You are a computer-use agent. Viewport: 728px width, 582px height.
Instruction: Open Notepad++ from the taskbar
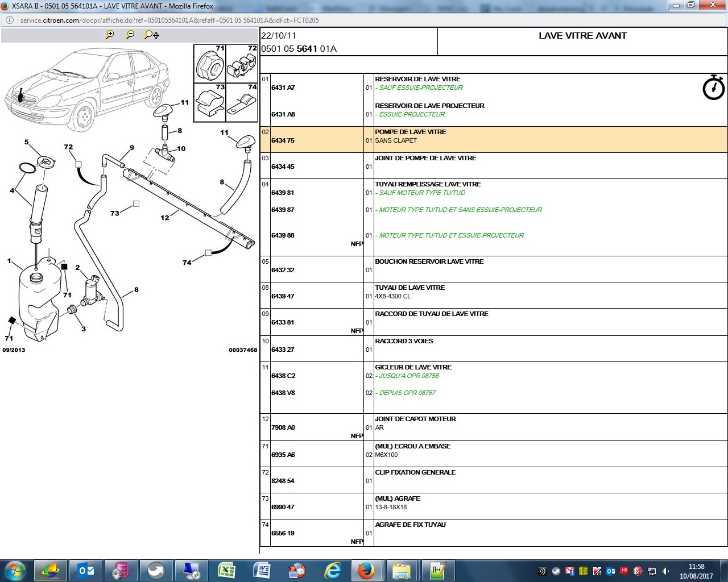point(437,571)
